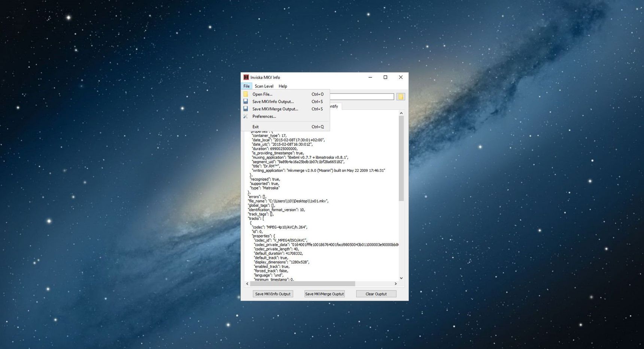Click the "display_dimensions": "1280x528" line

click(x=282, y=262)
